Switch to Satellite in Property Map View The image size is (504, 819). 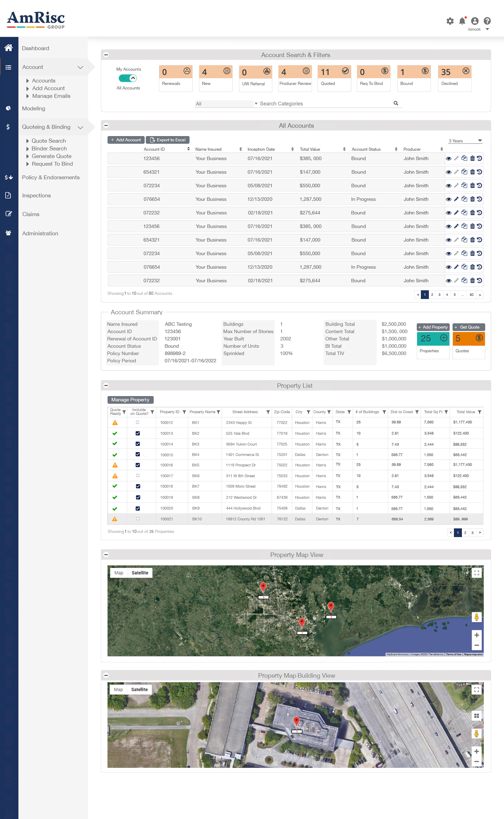tap(140, 573)
